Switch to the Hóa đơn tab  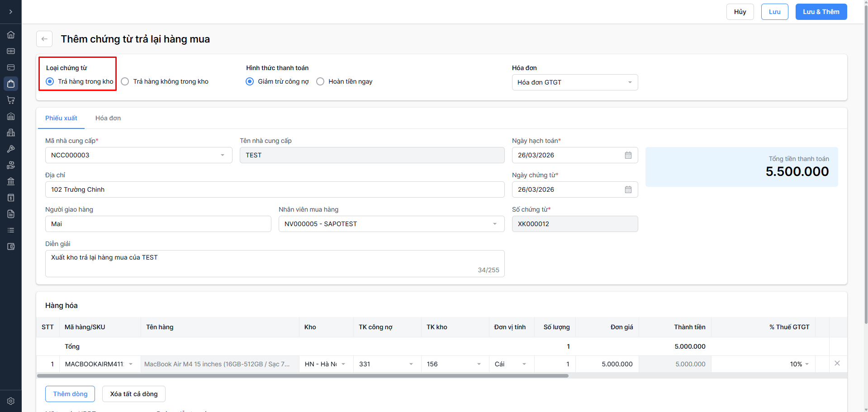coord(108,118)
